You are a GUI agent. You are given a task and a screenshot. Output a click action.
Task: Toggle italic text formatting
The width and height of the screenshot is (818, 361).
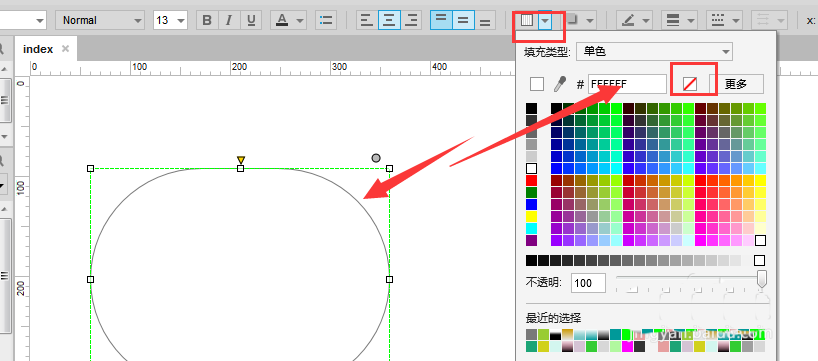229,20
